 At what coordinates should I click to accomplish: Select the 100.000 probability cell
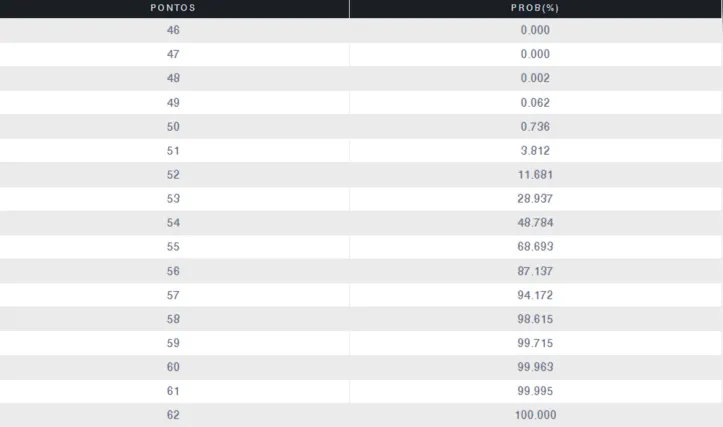coord(535,414)
